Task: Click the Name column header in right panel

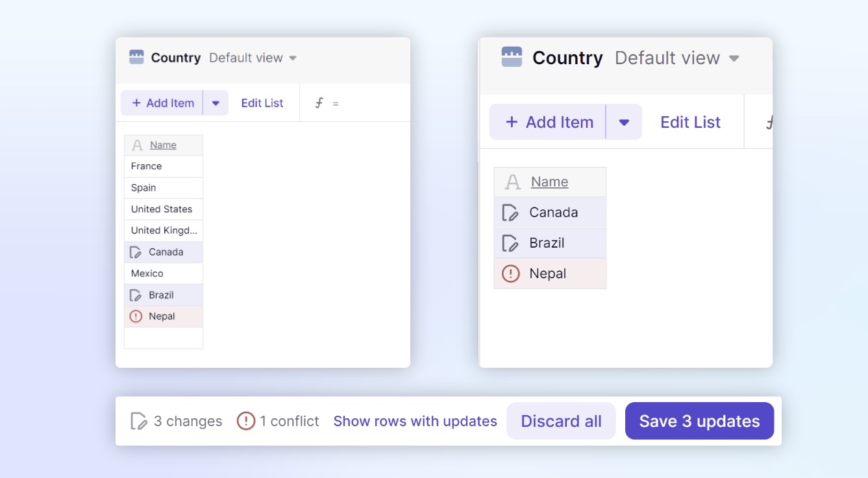Action: tap(550, 182)
